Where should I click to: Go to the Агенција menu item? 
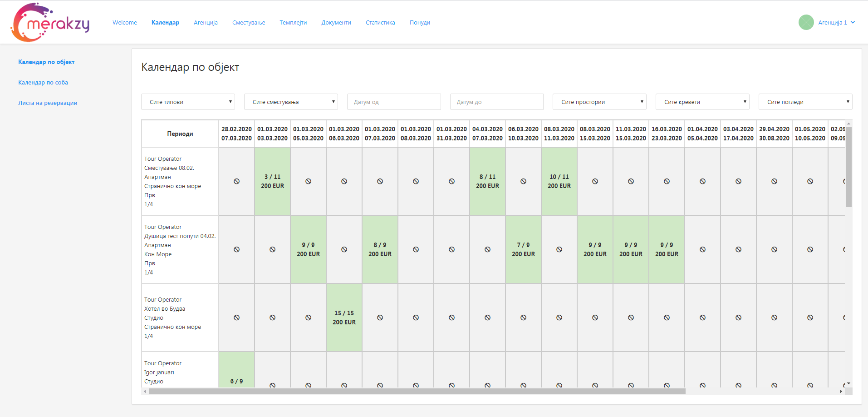pyautogui.click(x=206, y=22)
